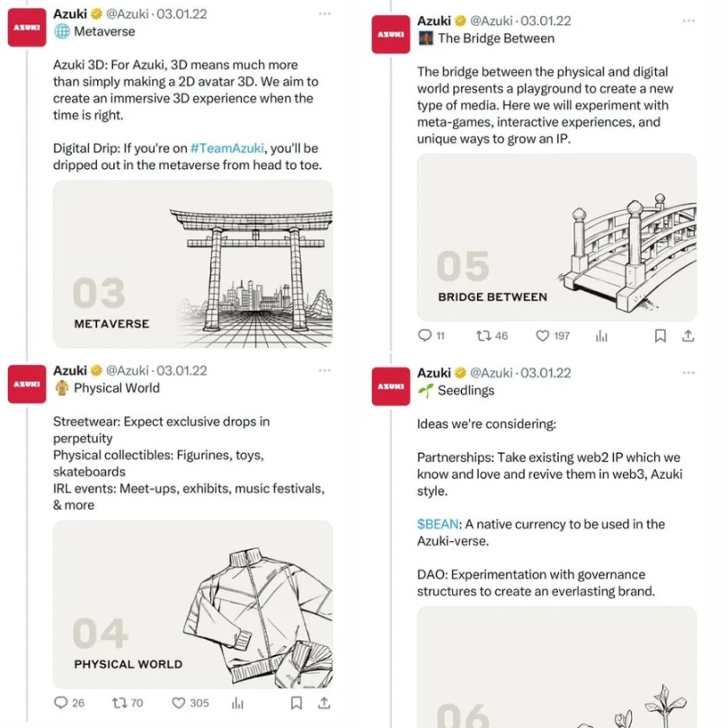
Task: View analytics on the Physical World tweet
Action: pyautogui.click(x=236, y=702)
